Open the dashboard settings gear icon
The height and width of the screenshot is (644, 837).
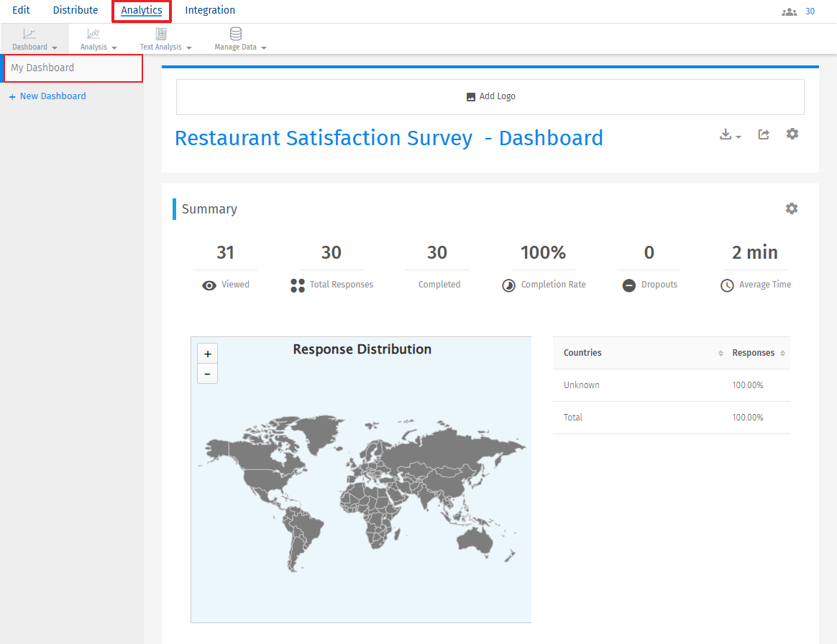click(792, 134)
